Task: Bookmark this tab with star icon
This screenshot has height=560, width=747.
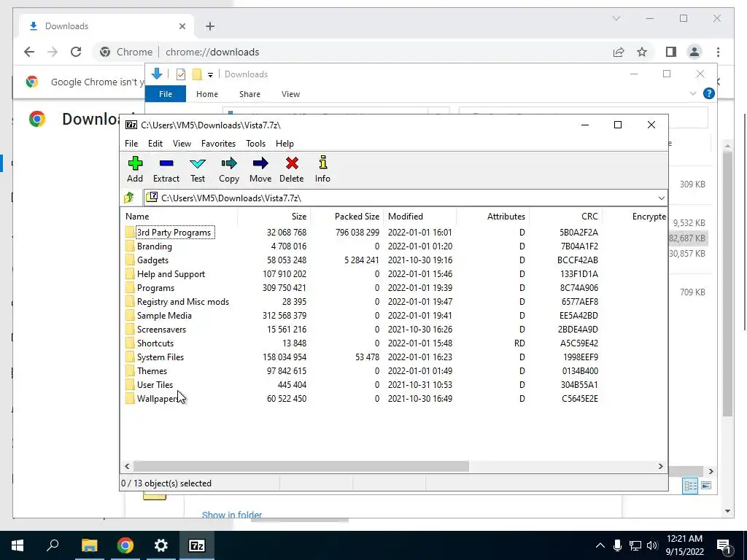Action: pos(642,52)
